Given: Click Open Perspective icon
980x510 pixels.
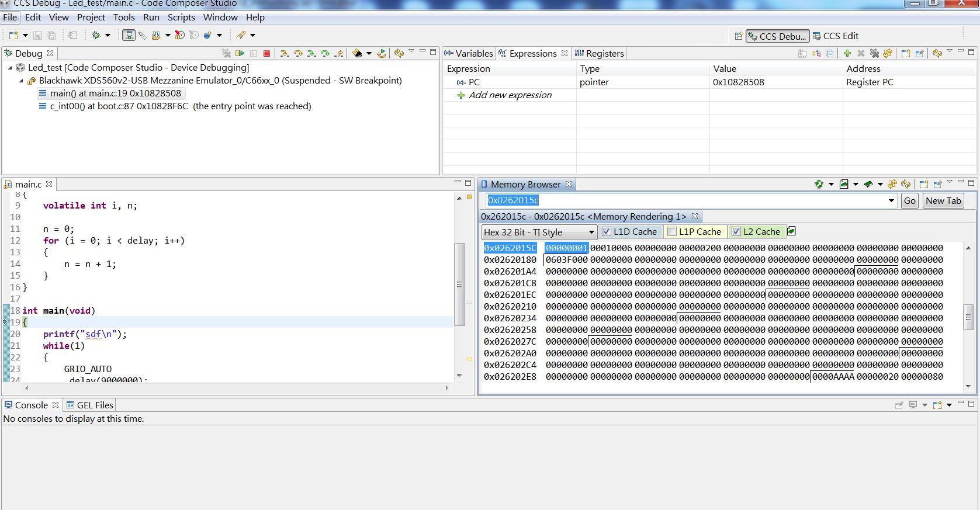Looking at the screenshot, I should (x=739, y=36).
